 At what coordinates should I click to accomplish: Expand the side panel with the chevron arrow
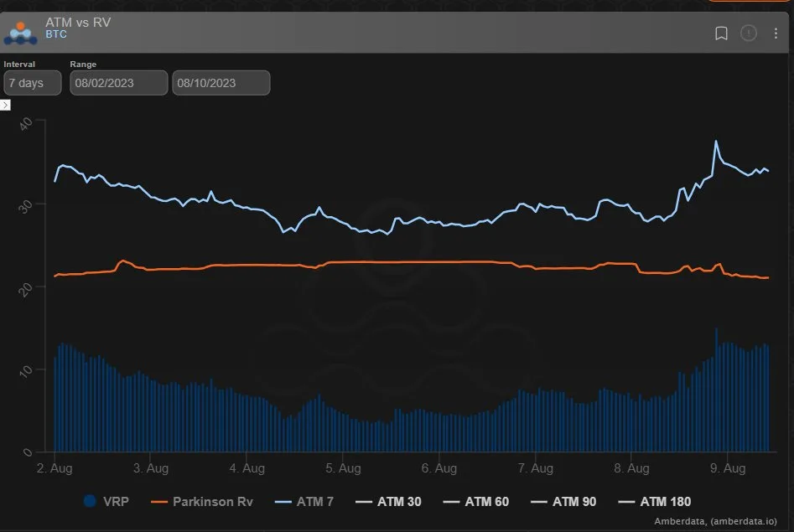pyautogui.click(x=5, y=105)
